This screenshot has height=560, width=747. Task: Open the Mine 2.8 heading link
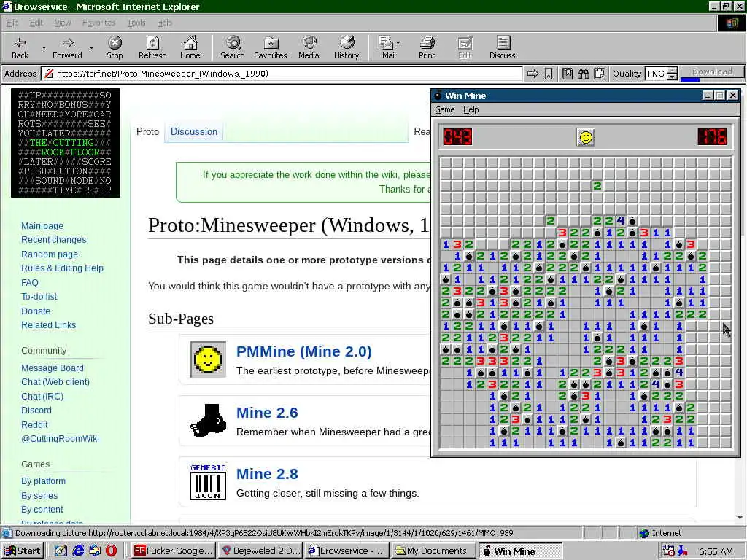[267, 474]
